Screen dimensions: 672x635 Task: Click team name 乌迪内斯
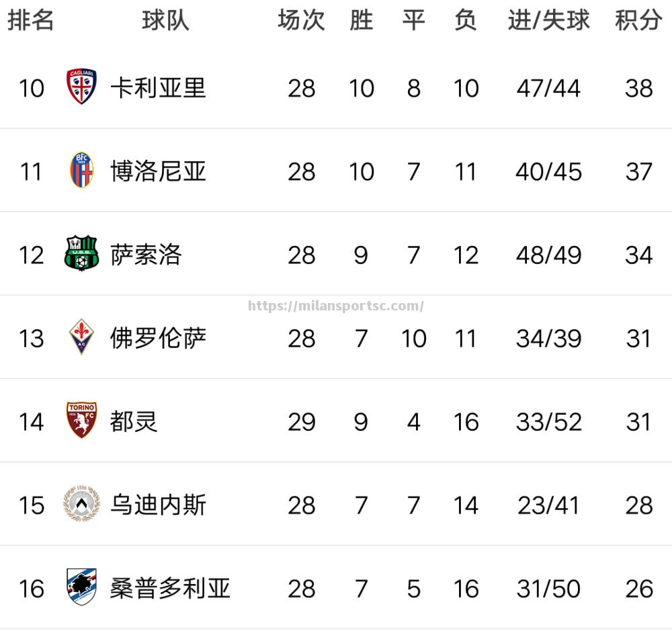point(158,505)
